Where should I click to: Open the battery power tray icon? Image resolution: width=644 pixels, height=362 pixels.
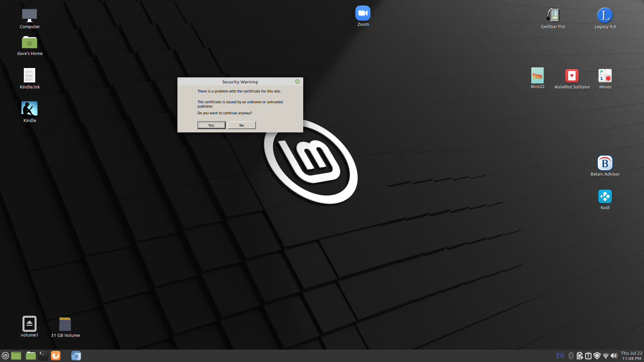coord(580,356)
